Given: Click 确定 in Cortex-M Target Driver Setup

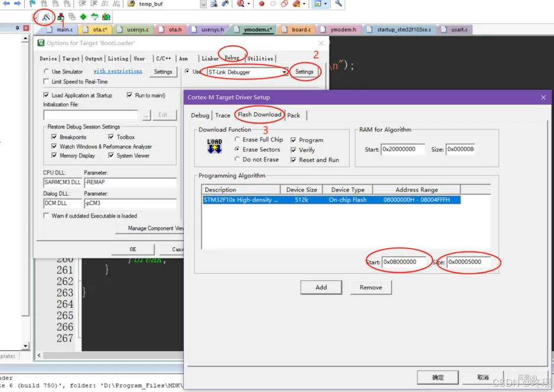Looking at the screenshot, I should 438,377.
